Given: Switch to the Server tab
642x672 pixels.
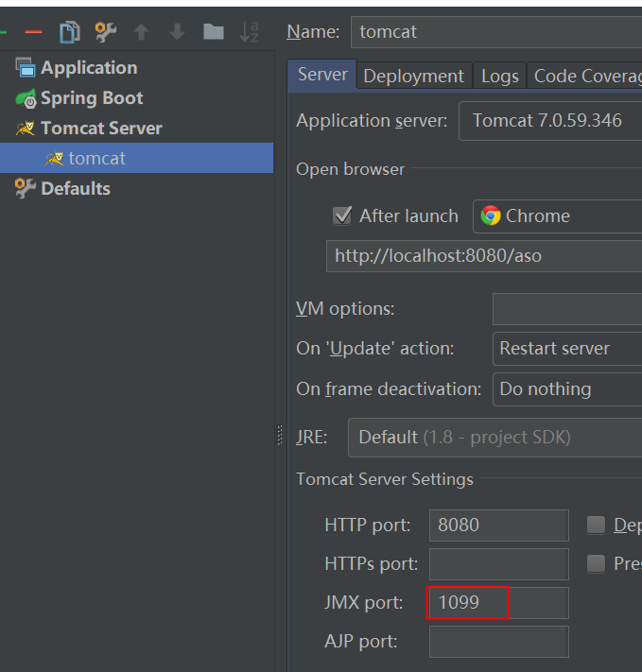Looking at the screenshot, I should [322, 75].
